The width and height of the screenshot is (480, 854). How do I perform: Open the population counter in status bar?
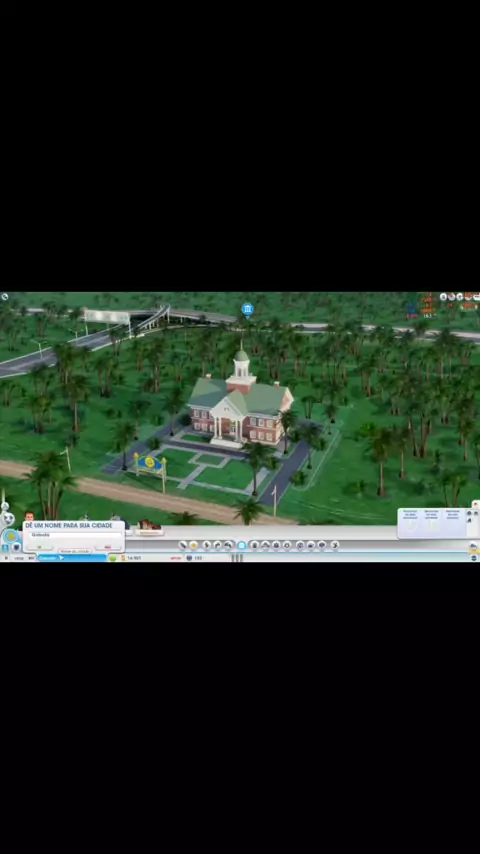coord(194,558)
